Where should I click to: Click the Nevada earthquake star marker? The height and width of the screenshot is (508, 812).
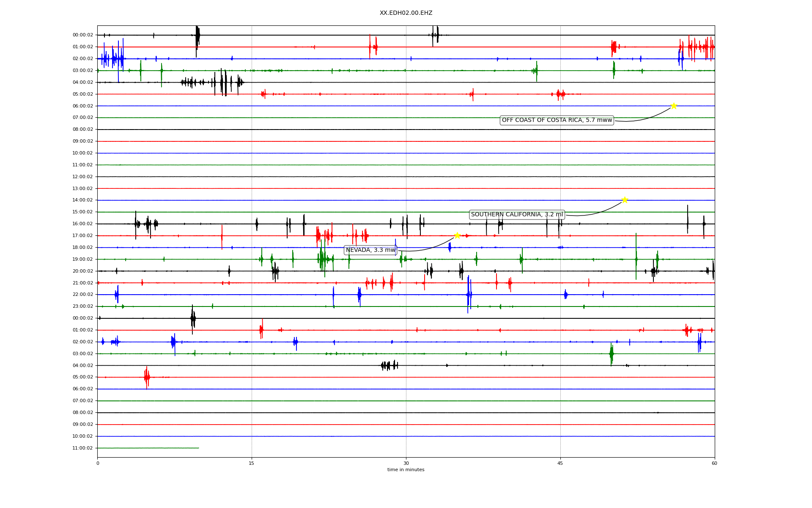click(457, 235)
